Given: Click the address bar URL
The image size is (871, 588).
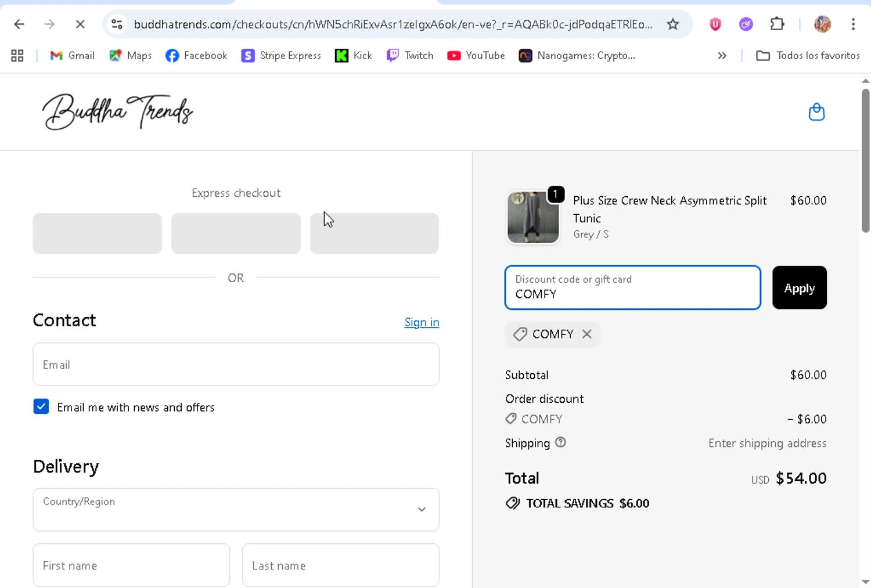Looking at the screenshot, I should point(393,24).
